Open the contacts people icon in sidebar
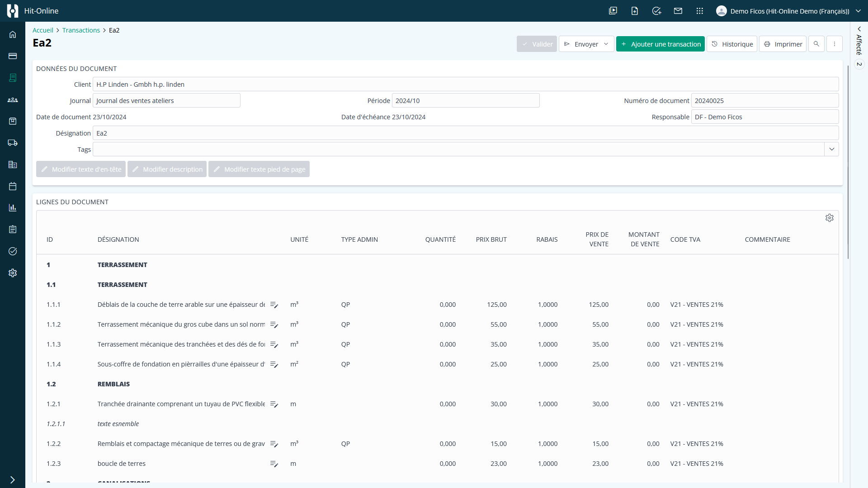The height and width of the screenshot is (488, 868). click(13, 99)
